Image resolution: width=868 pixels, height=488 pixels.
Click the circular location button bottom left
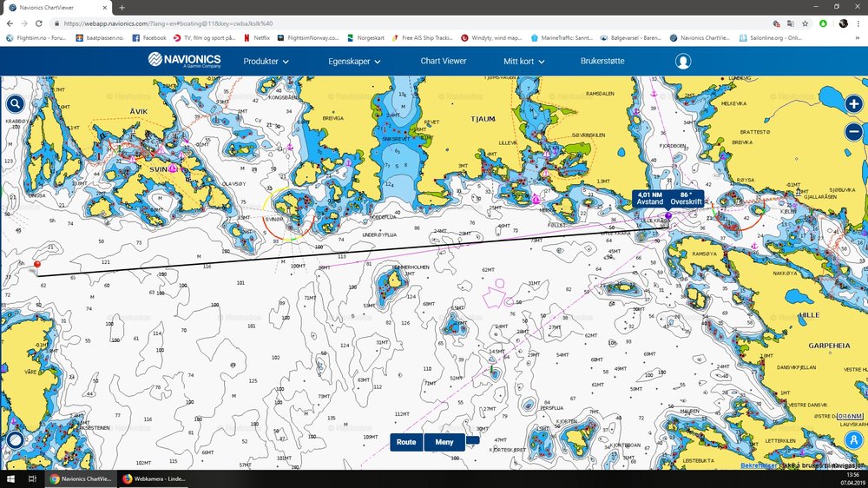pyautogui.click(x=15, y=440)
